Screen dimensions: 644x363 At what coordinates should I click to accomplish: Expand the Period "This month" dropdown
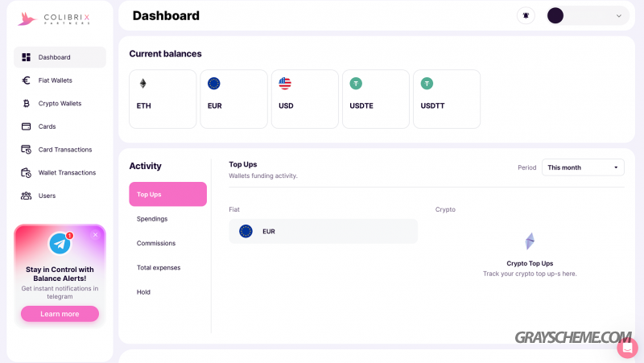point(583,167)
